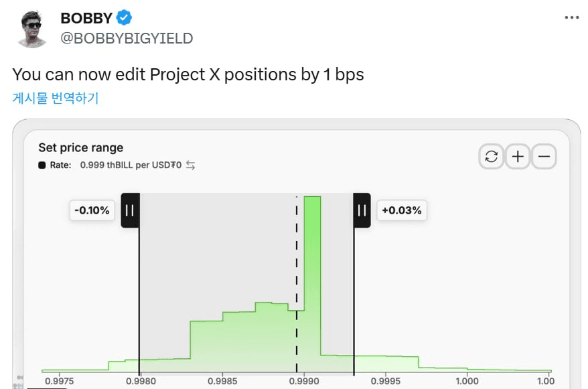Click the refresh chart icon button
The image size is (588, 389).
click(491, 156)
